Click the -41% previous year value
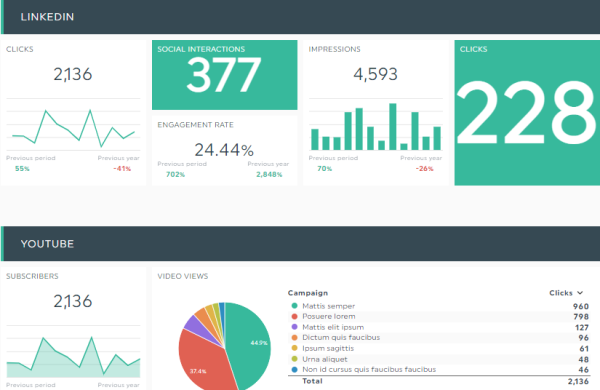The height and width of the screenshot is (390, 600). (122, 168)
